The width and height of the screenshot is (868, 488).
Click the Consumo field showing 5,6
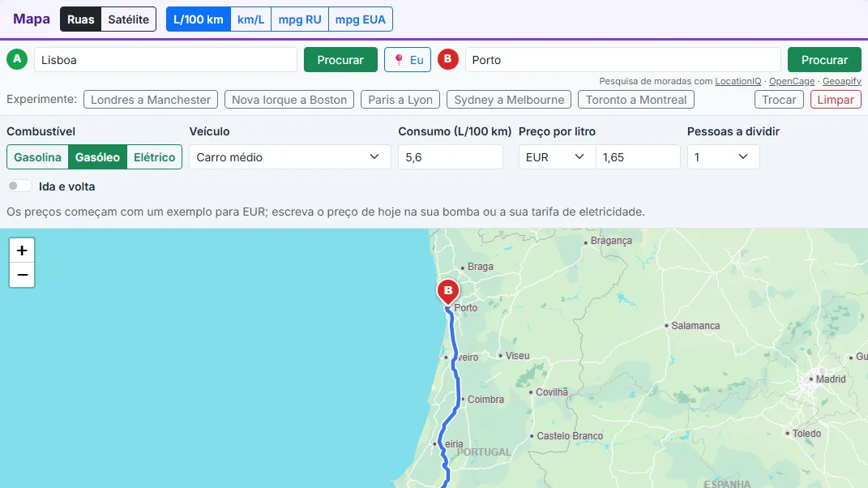point(451,157)
